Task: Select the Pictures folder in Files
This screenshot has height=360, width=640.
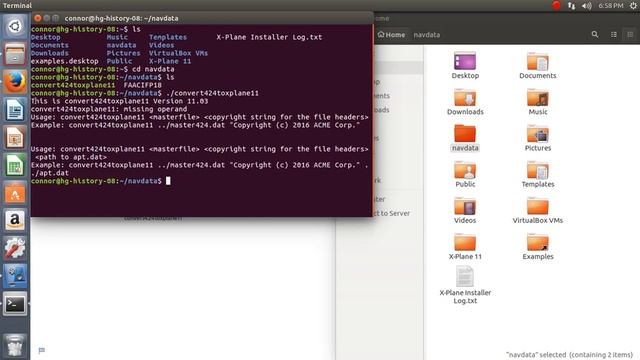Action: (538, 138)
